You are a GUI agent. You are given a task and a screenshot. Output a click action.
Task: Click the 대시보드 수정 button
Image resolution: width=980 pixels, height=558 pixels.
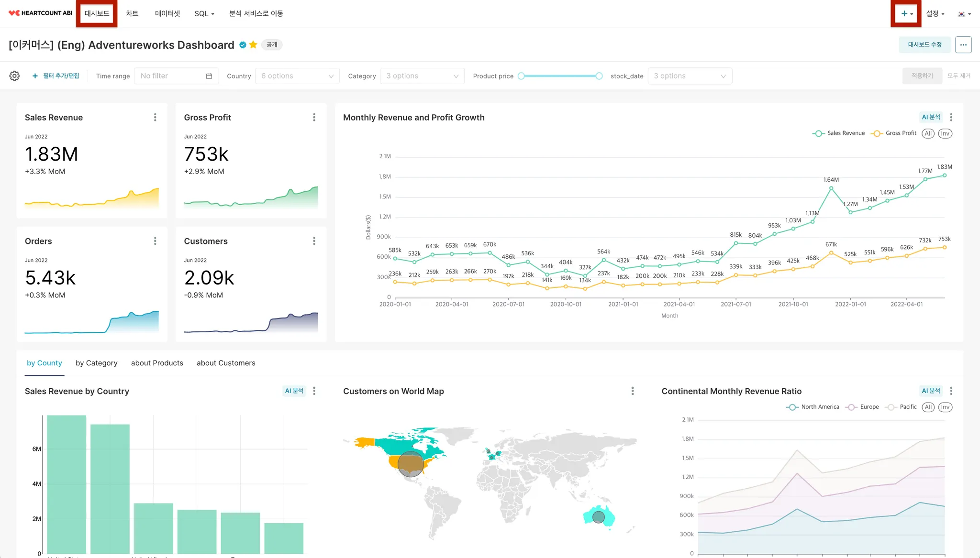[924, 45]
